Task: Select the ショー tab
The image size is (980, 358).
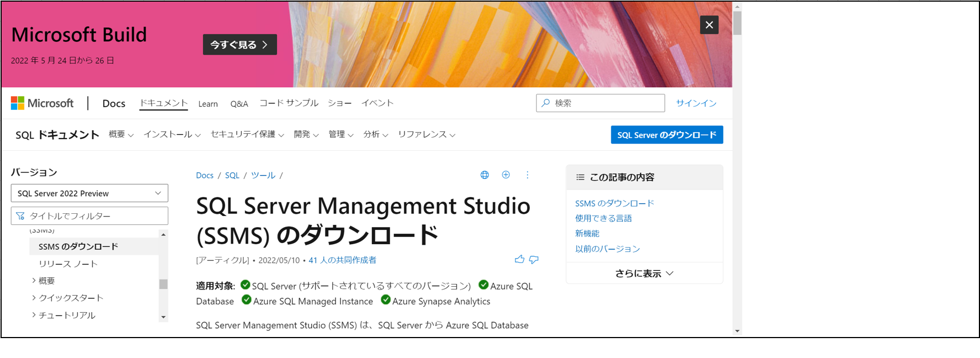Action: (340, 103)
